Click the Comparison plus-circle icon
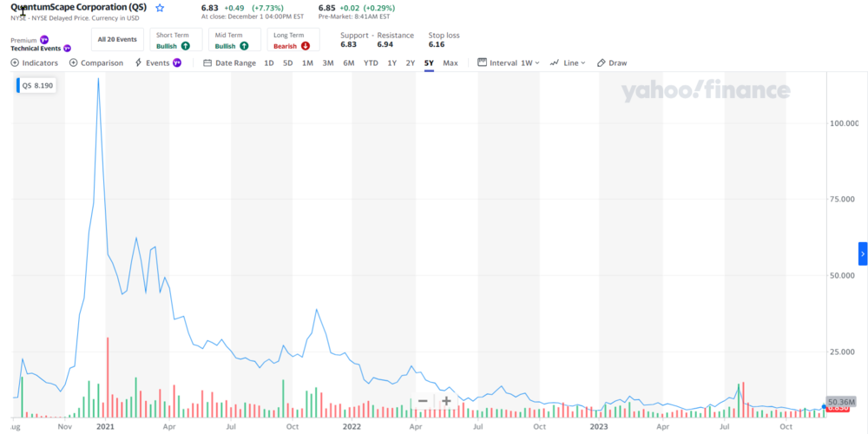Screen dimensions: 868x434 click(x=73, y=63)
